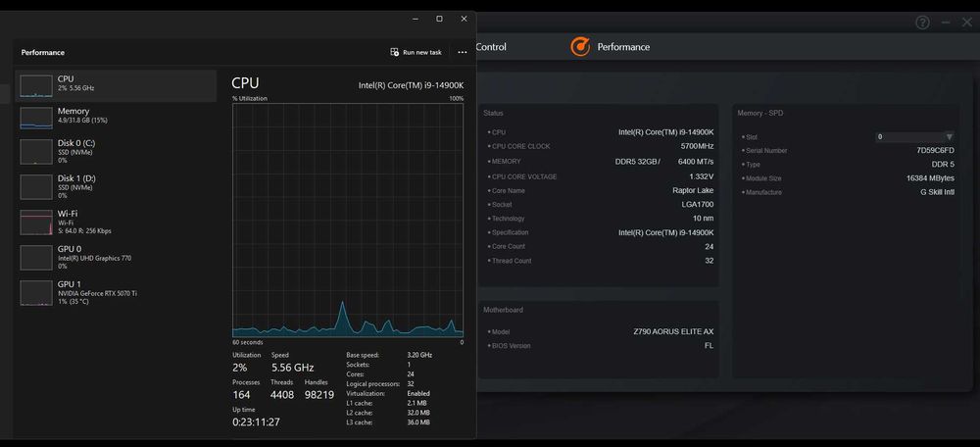The image size is (980, 447).
Task: Click L3 cache 36.0 MB value
Action: coord(418,422)
